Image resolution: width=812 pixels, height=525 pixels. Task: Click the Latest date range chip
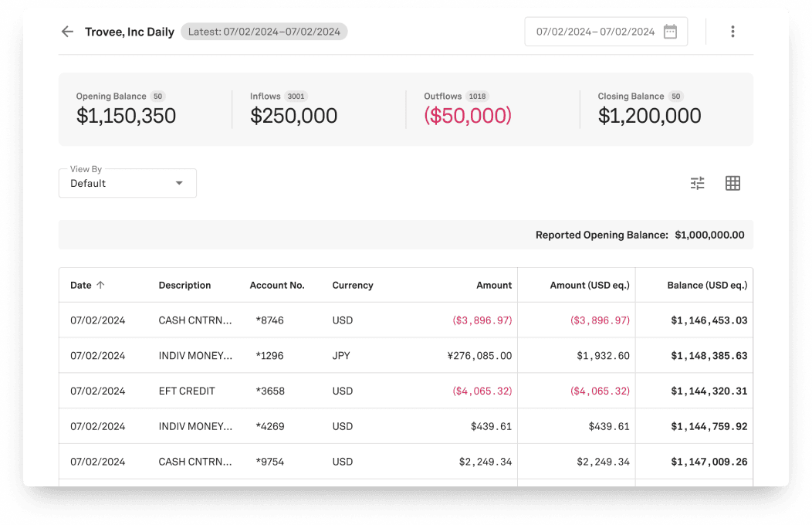(264, 32)
